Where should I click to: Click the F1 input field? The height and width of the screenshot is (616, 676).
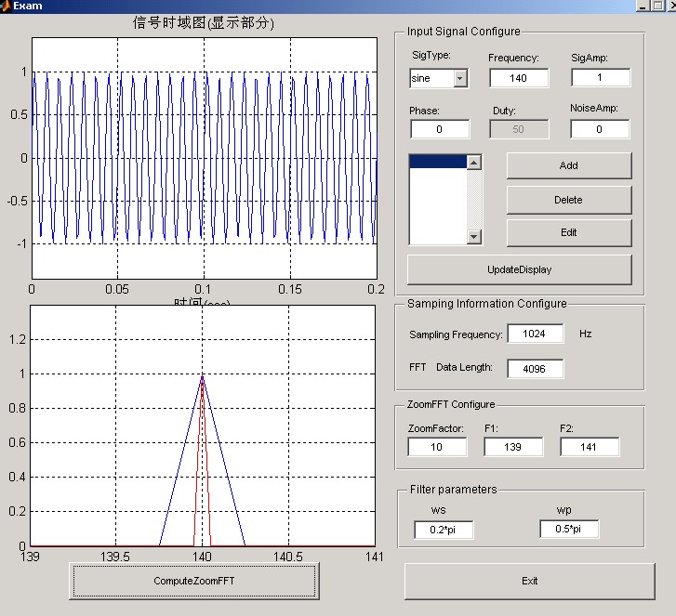pos(513,447)
